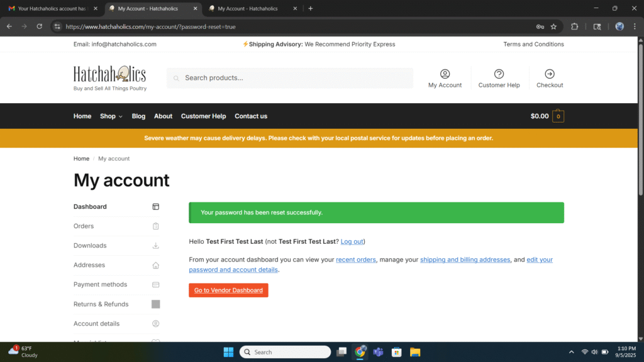Screen dimensions: 644x362
Task: Open File Explorer from taskbar
Action: 415,352
